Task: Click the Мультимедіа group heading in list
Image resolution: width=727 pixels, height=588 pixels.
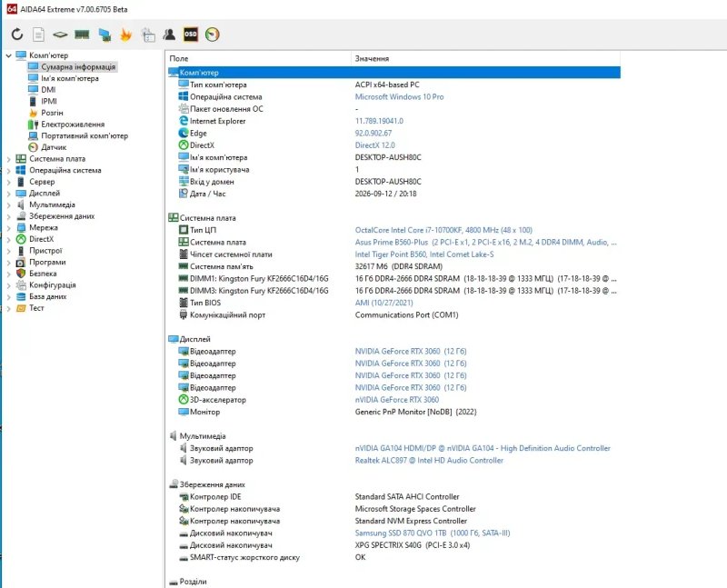Action: click(203, 436)
